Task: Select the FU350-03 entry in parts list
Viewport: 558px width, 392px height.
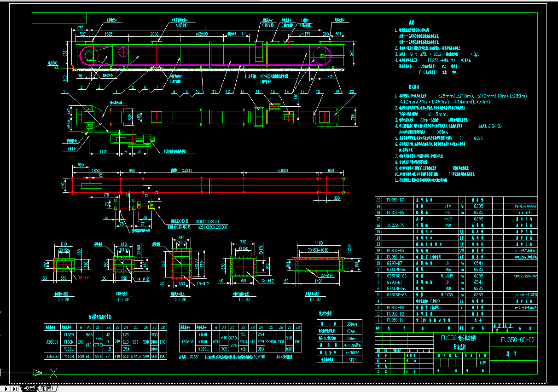Action: point(395,307)
